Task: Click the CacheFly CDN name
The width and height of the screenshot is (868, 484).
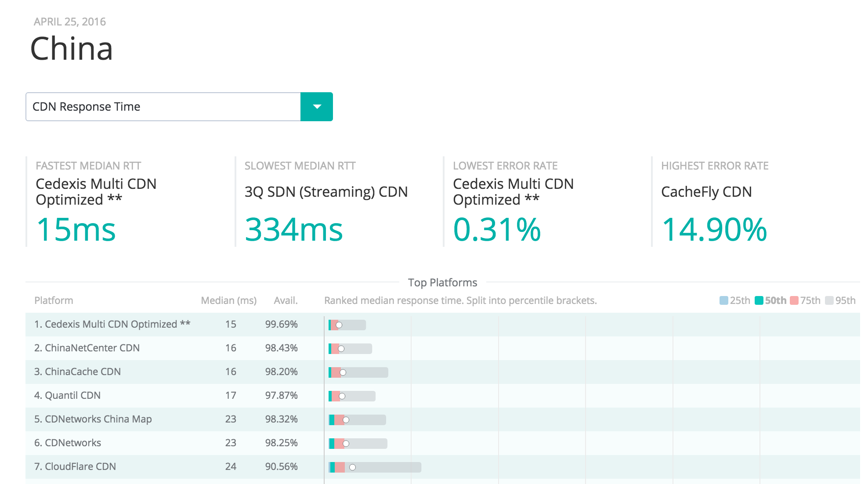Action: tap(706, 192)
